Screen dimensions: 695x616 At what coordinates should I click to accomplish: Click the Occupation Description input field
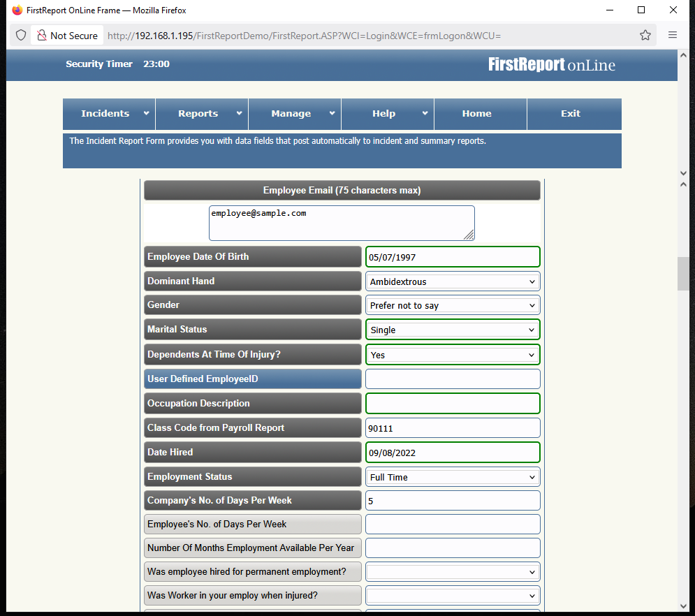click(453, 404)
